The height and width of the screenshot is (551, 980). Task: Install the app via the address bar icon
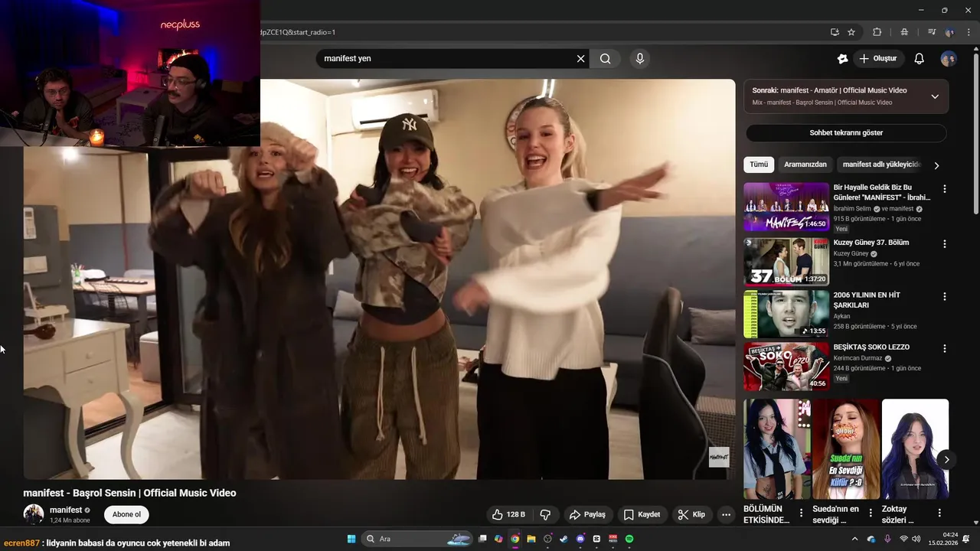835,32
